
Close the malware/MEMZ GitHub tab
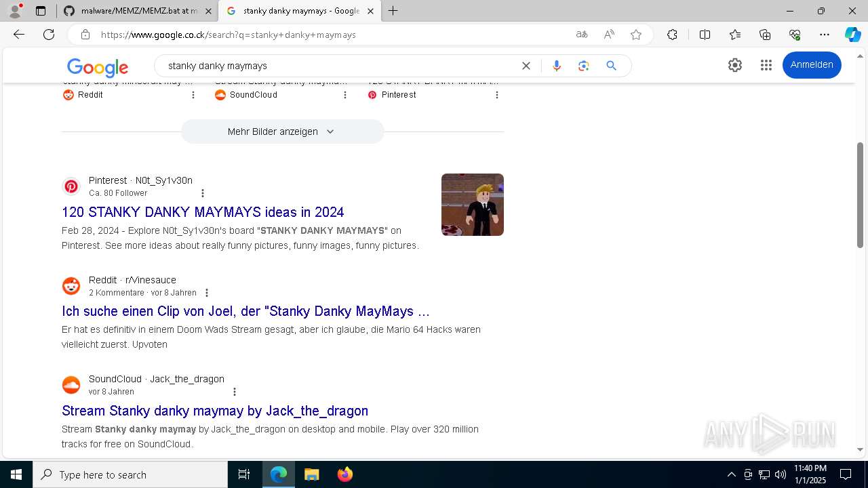(208, 11)
